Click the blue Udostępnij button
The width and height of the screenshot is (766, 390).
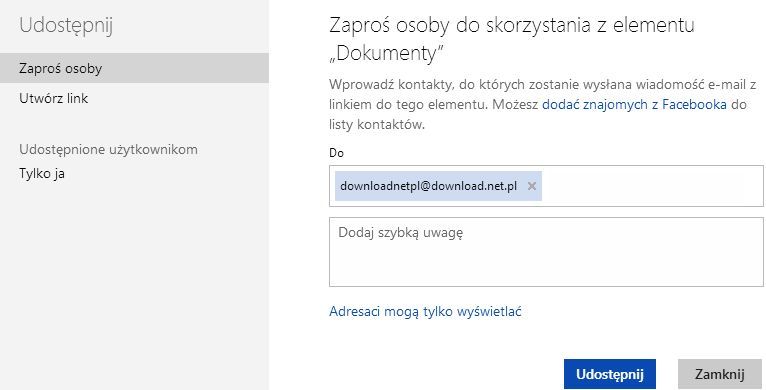coord(609,374)
